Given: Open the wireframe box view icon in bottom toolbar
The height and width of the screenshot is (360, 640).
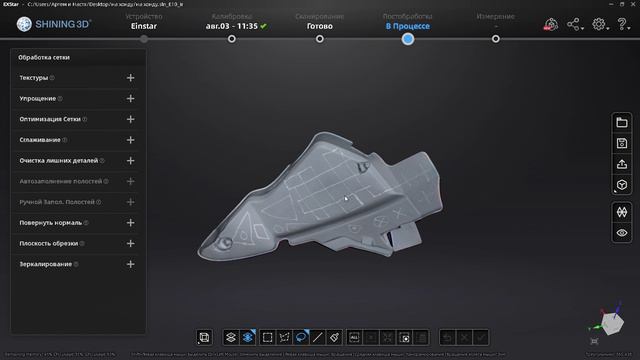Looking at the screenshot, I should pyautogui.click(x=204, y=338).
